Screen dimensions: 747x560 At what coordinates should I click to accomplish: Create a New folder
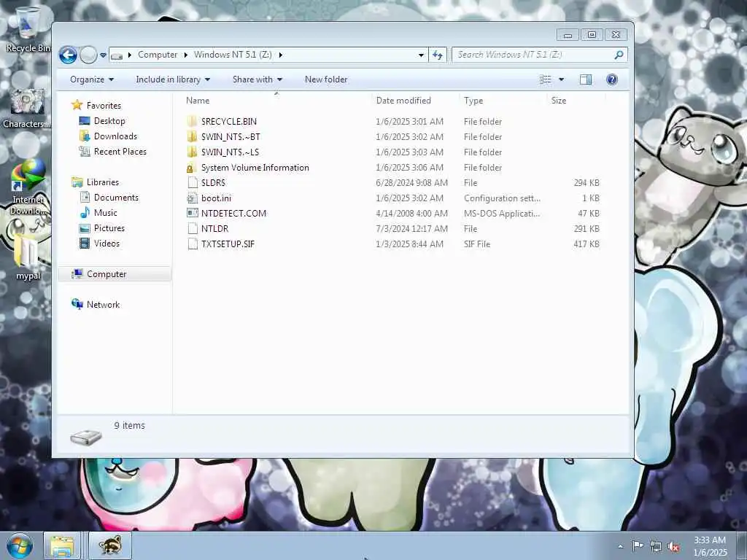(326, 79)
